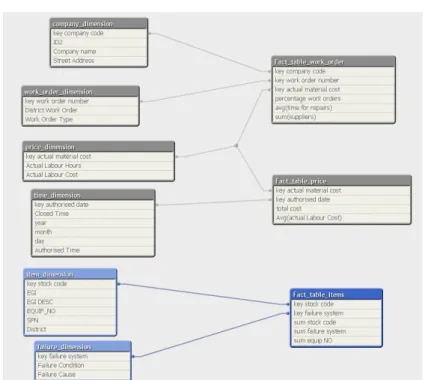Select the 'District' field in item_dimension
This screenshot has width=425, height=380.
70,329
